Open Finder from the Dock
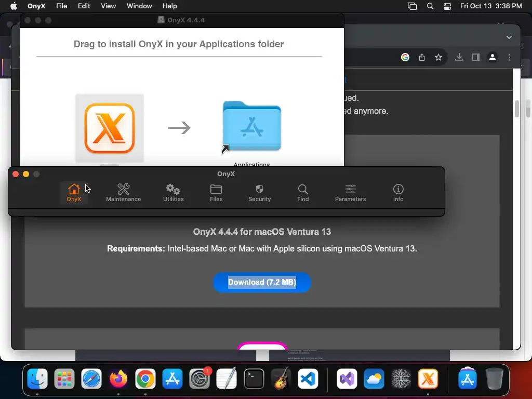The width and height of the screenshot is (532, 399). point(37,379)
